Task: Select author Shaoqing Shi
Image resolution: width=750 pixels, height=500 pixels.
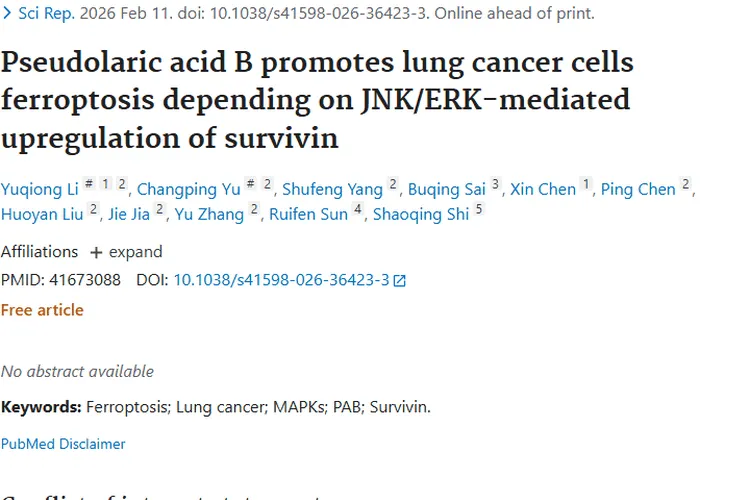Action: coord(420,214)
